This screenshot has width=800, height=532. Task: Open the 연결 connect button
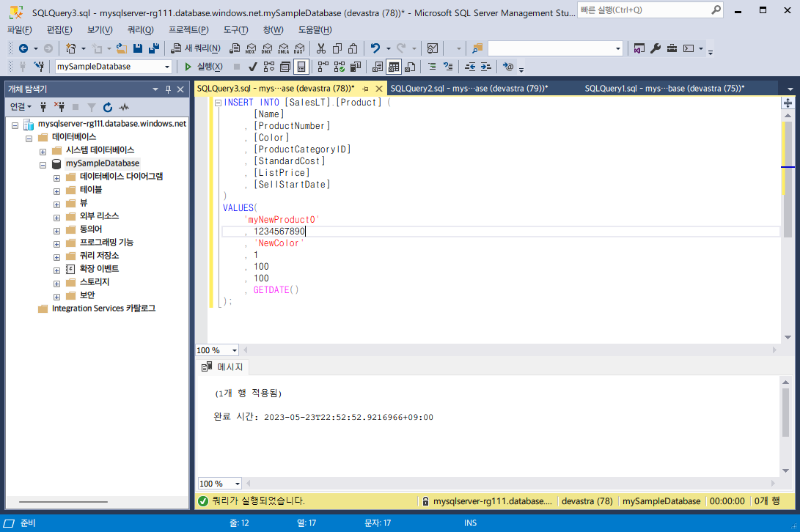(x=21, y=106)
